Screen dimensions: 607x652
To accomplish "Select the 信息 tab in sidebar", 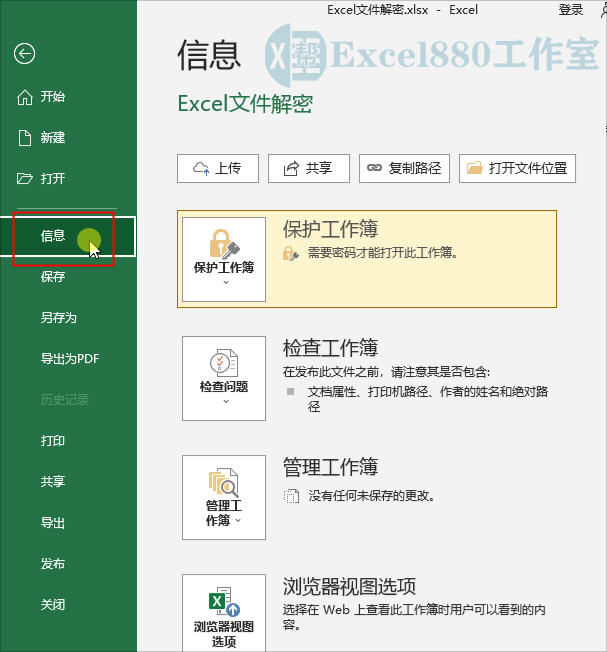I will 68,236.
